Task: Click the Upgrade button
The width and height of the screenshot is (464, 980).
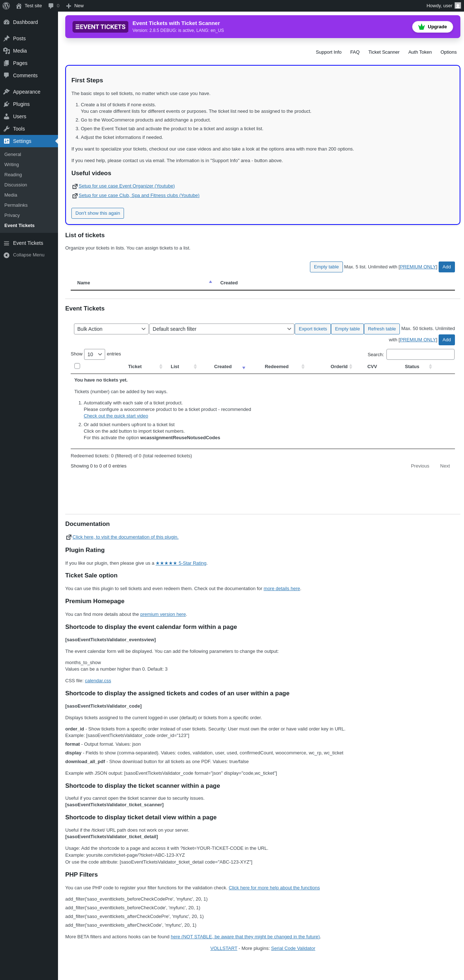Action: (432, 26)
